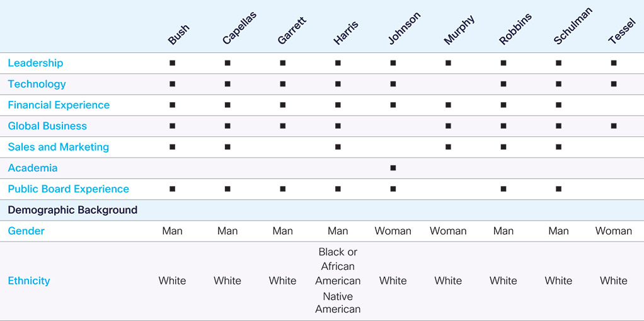Click the Academia row label

click(x=32, y=168)
